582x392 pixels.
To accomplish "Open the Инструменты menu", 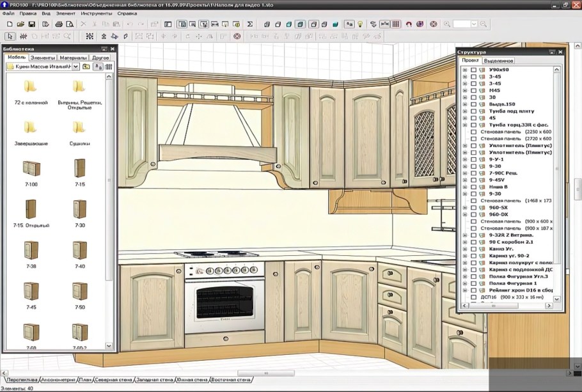I will 96,13.
